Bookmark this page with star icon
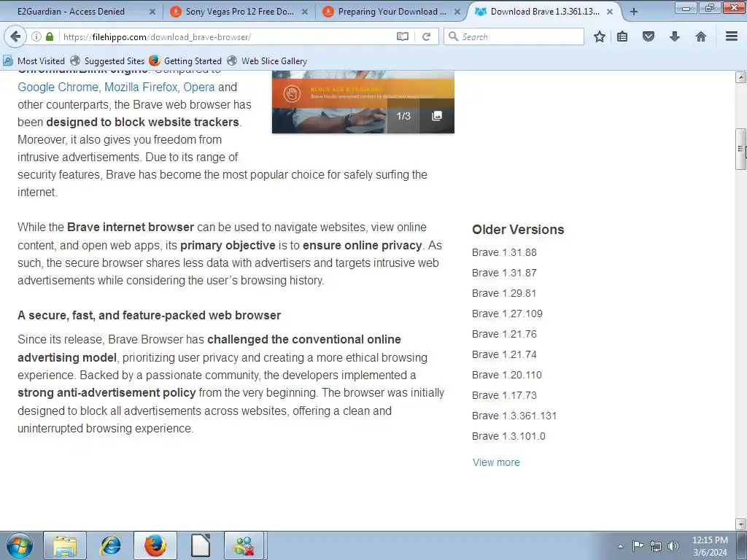Viewport: 747px width, 560px height. (x=600, y=36)
